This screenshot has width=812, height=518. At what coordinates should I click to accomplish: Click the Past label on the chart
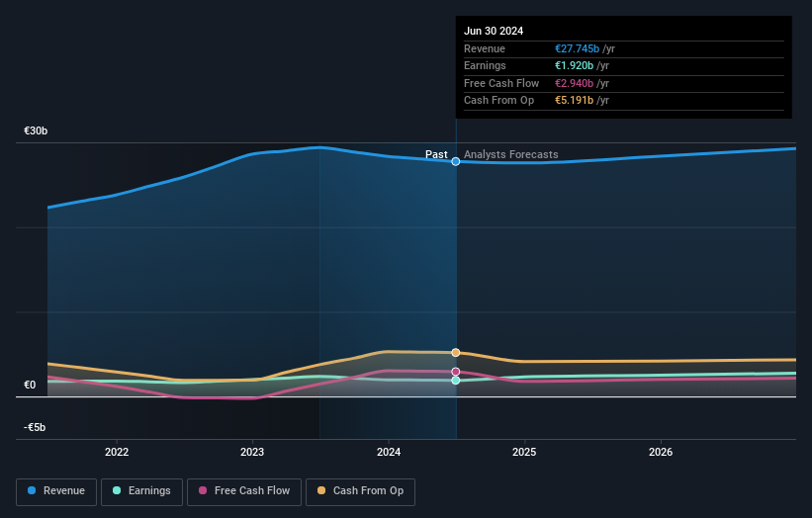436,154
